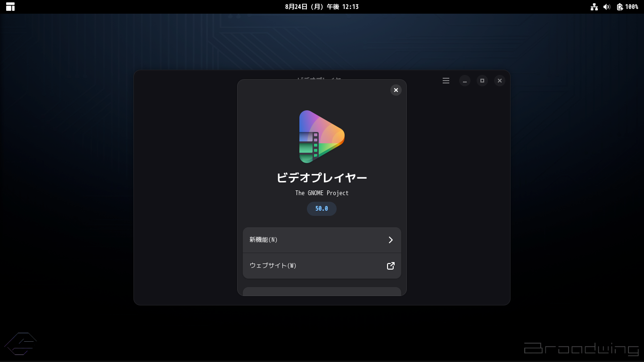Close the video player main window

click(500, 81)
